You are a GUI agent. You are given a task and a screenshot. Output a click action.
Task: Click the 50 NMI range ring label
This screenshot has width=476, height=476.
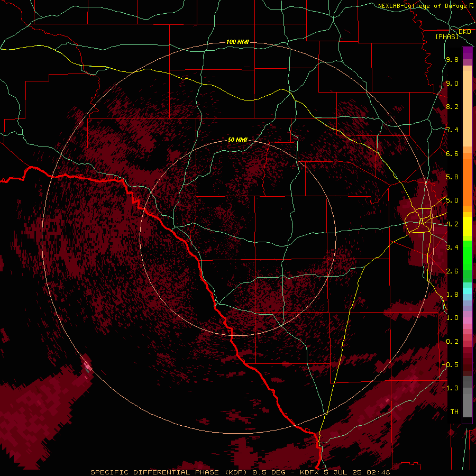pyautogui.click(x=237, y=140)
